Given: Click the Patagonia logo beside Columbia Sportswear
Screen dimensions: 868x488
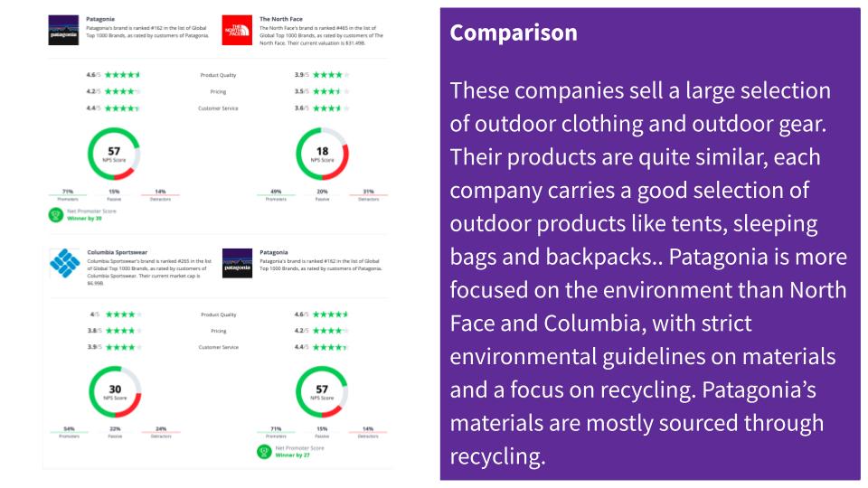Looking at the screenshot, I should [x=237, y=265].
